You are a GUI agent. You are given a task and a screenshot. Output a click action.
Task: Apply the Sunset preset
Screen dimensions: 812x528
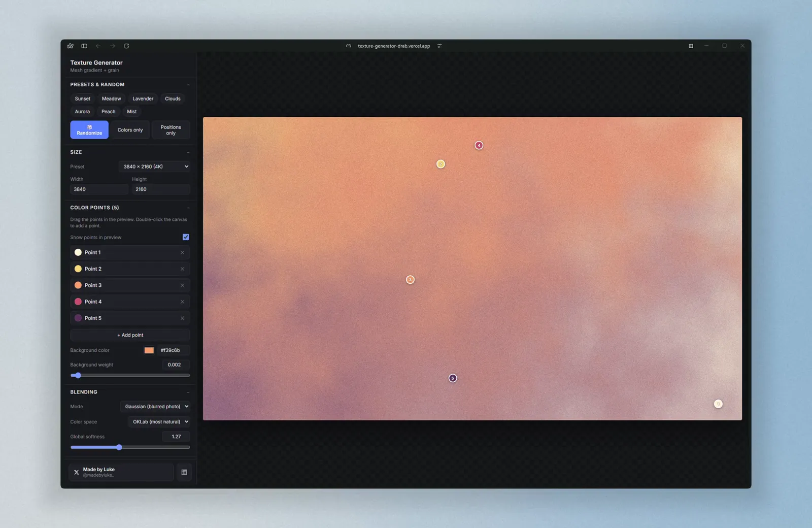pos(83,98)
